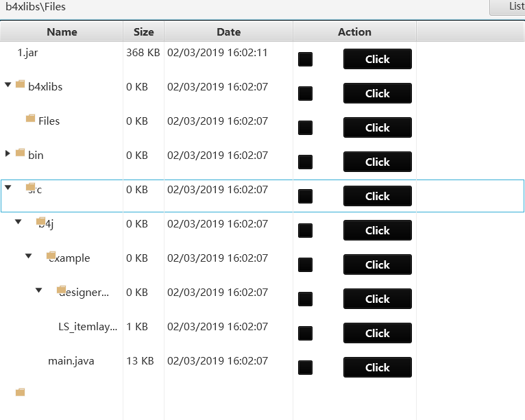Expand the bin folder tree arrow
The image size is (525, 420).
[x=8, y=153]
